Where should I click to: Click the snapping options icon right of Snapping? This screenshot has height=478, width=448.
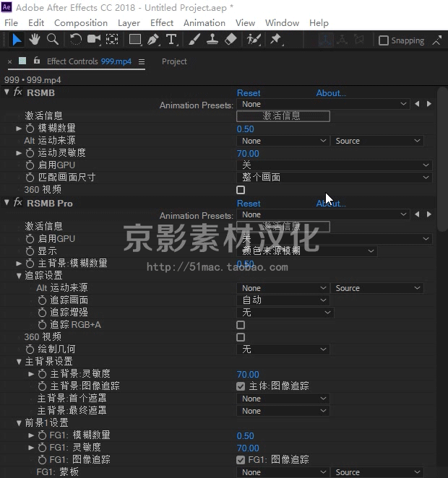[x=437, y=40]
